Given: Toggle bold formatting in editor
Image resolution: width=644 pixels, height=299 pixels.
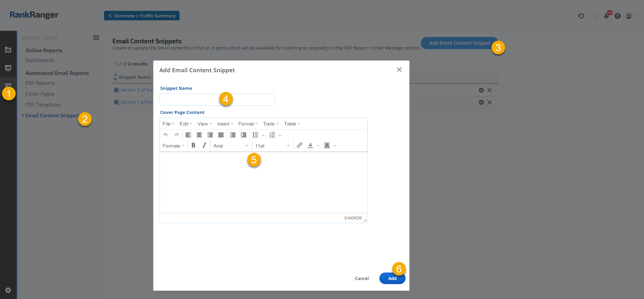Looking at the screenshot, I should (x=193, y=145).
